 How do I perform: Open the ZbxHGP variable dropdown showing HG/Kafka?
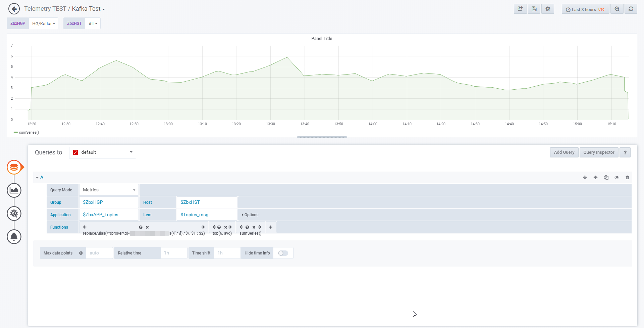(44, 24)
